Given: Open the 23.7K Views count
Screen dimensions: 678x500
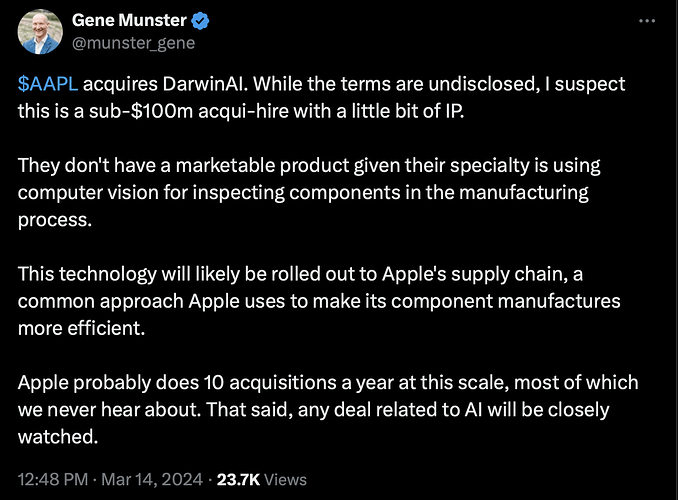Looking at the screenshot, I should coord(264,479).
